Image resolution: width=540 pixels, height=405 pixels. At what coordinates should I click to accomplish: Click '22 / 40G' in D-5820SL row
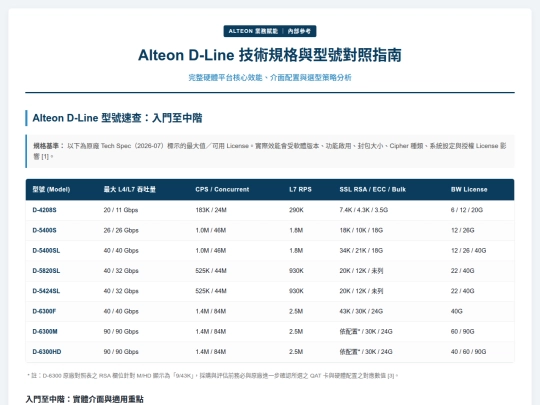pyautogui.click(x=463, y=271)
